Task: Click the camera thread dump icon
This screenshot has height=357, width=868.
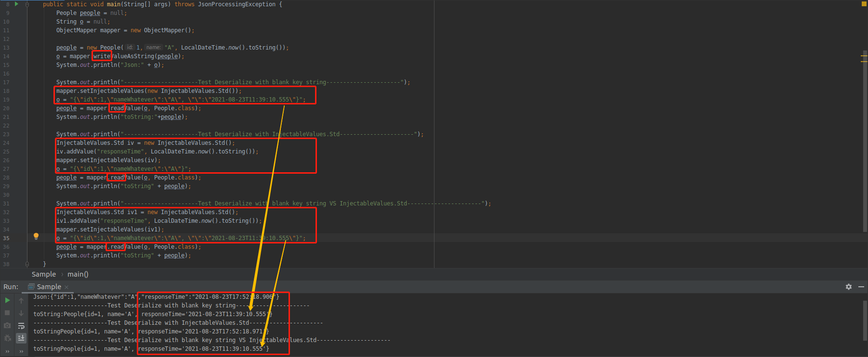Action: click(7, 326)
